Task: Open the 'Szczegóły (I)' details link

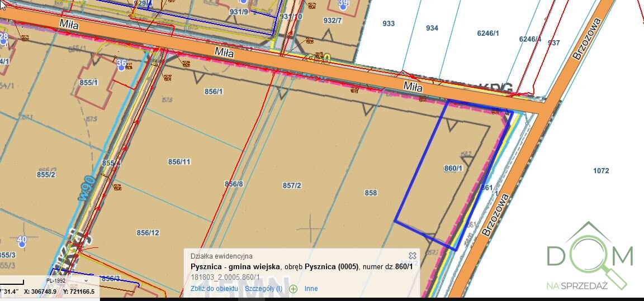Action: (263, 289)
